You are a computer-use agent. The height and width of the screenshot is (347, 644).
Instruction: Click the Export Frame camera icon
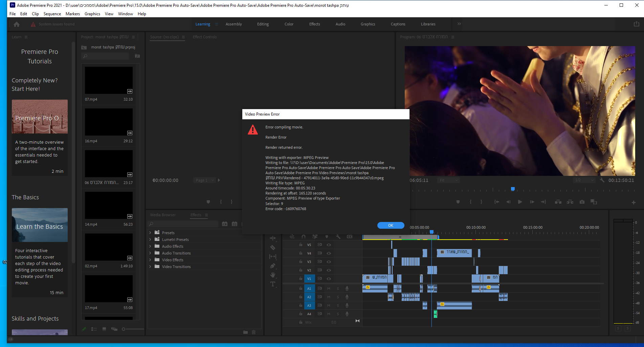point(582,202)
